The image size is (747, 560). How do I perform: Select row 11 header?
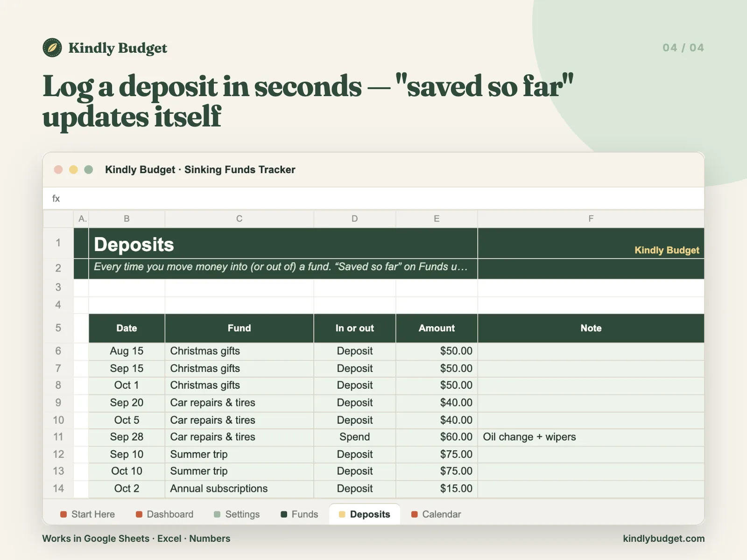coord(58,437)
